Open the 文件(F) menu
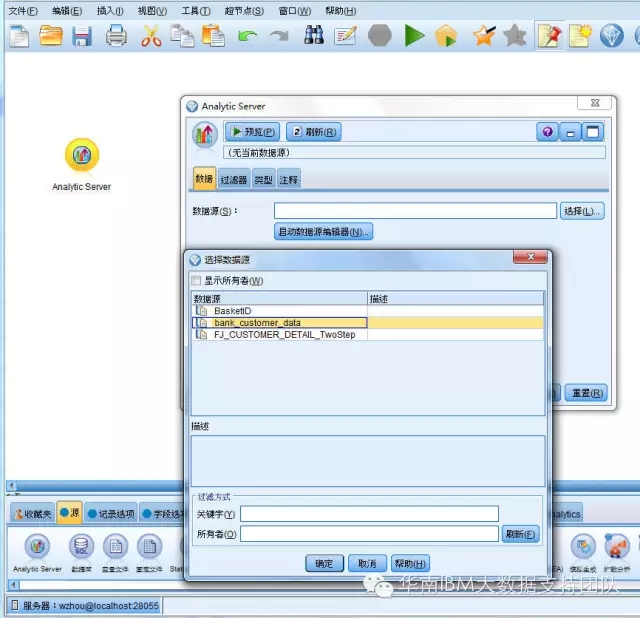 23,11
